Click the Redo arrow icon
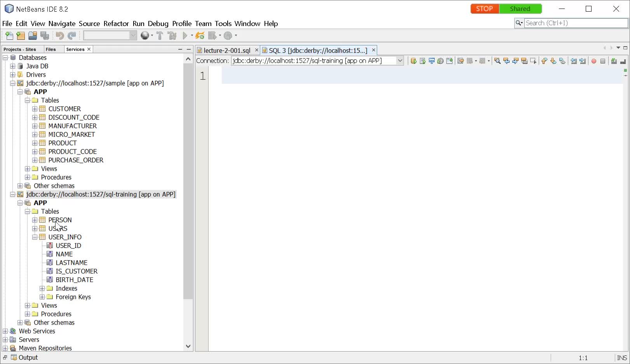Viewport: 630px width, 364px height. (72, 36)
